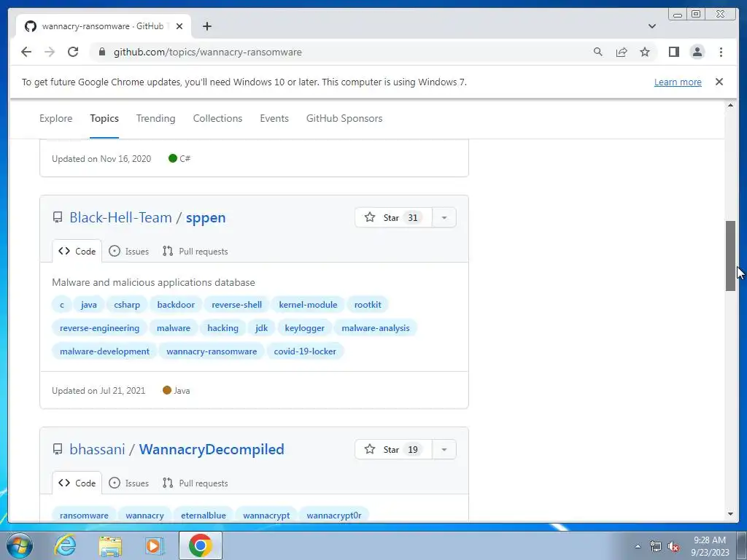747x560 pixels.
Task: Star the WannacryDecompiled repository button
Action: pos(393,449)
